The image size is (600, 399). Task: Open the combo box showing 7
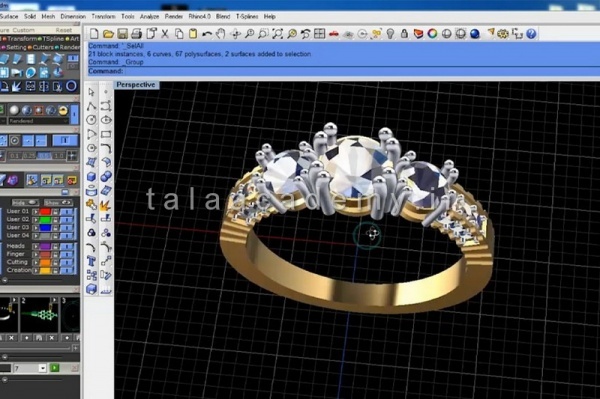(x=30, y=368)
